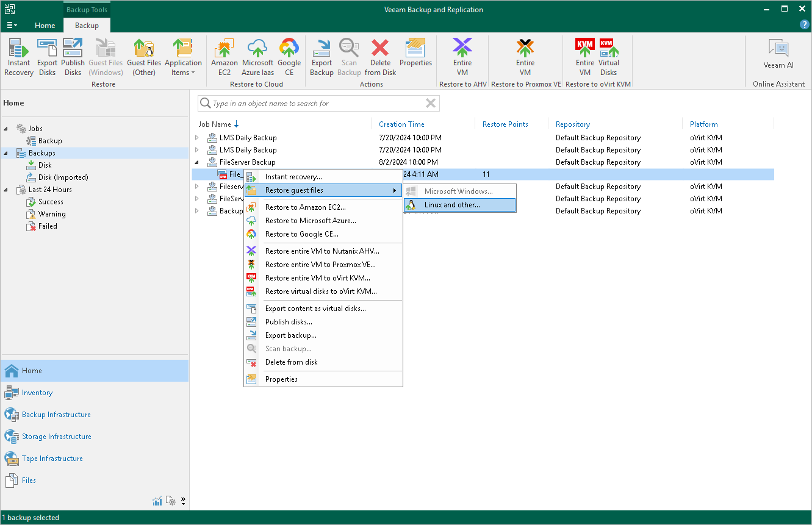
Task: Choose Publish disks... in the context menu
Action: click(323, 322)
